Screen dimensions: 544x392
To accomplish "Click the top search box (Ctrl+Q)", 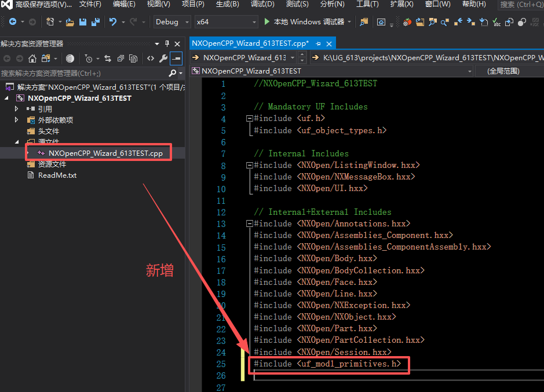I will tap(521, 5).
